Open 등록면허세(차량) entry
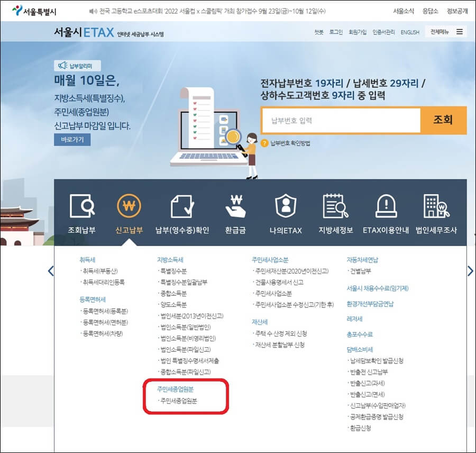The width and height of the screenshot is (476, 453). (x=103, y=333)
